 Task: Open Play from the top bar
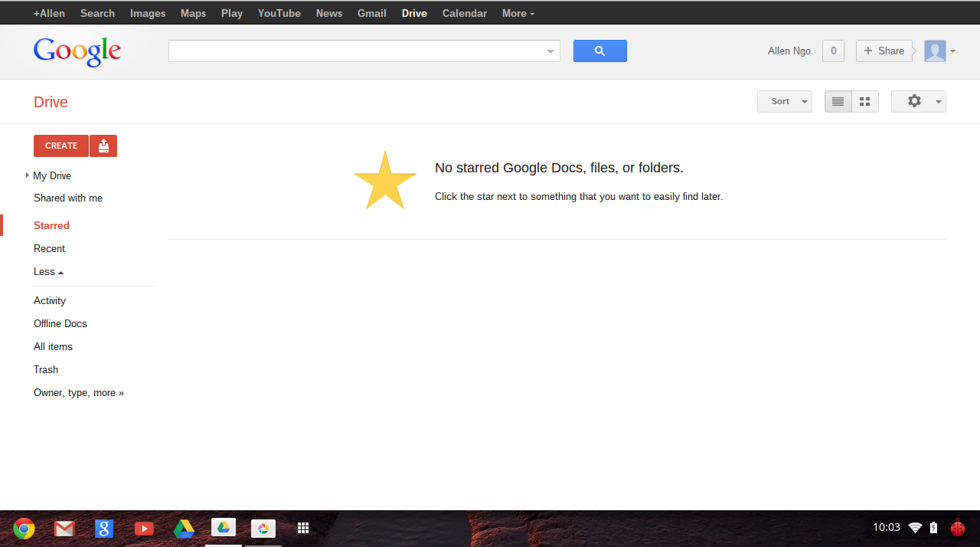coord(232,14)
